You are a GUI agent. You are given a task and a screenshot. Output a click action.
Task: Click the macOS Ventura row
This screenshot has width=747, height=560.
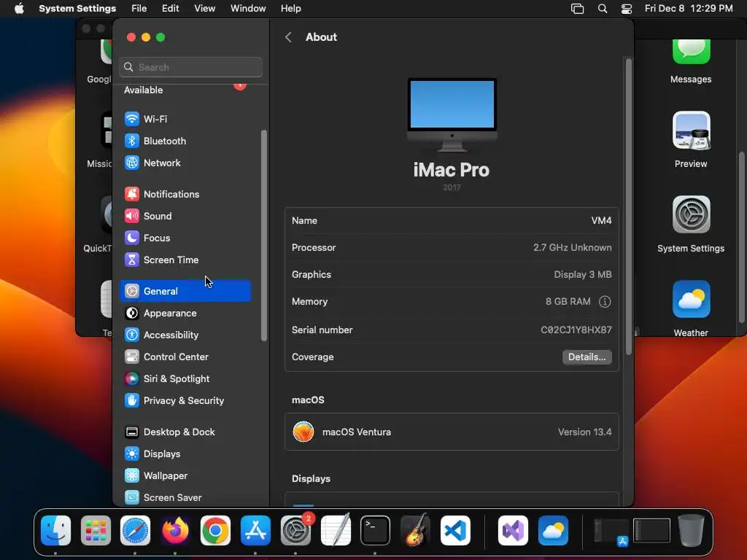pos(452,432)
